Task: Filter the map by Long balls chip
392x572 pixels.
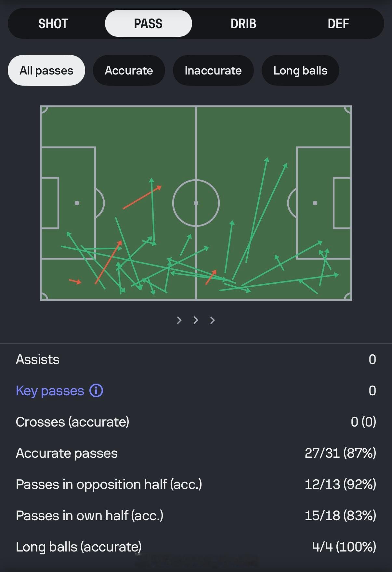Action: [x=300, y=71]
